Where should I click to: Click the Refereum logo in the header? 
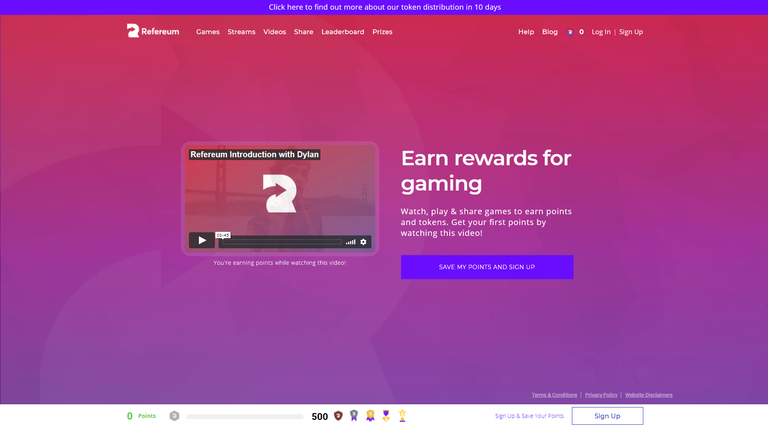pyautogui.click(x=153, y=31)
